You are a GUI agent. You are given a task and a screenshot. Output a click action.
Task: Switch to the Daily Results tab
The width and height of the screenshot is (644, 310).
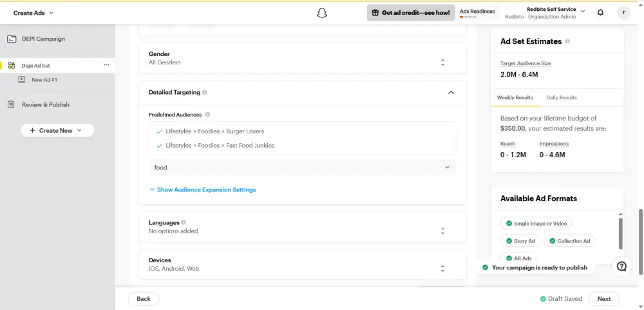(x=561, y=98)
